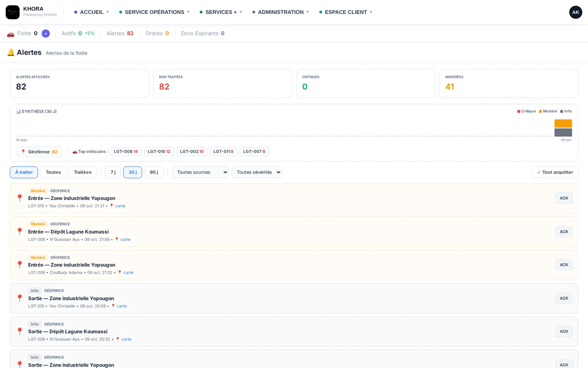Open the Alertes 82 stat tab
Image resolution: width=588 pixels, height=368 pixels.
coord(120,33)
